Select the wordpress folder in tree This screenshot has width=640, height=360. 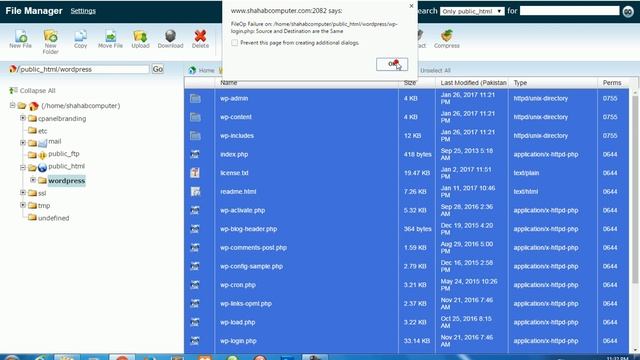click(x=67, y=180)
